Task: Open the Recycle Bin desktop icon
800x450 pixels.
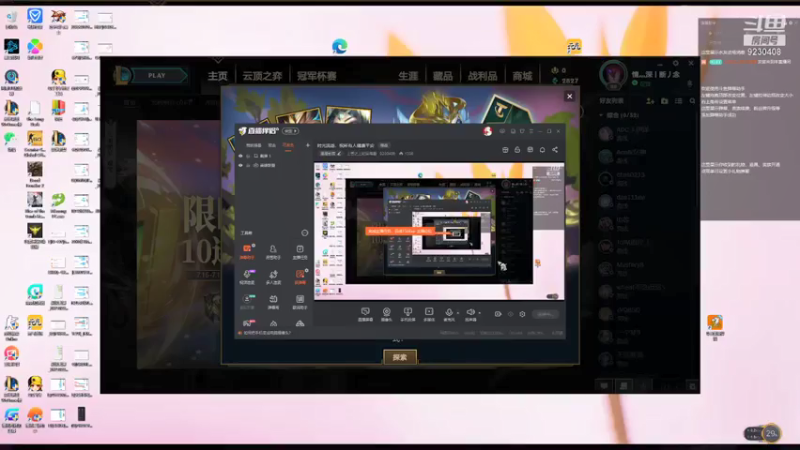Action: click(x=12, y=18)
